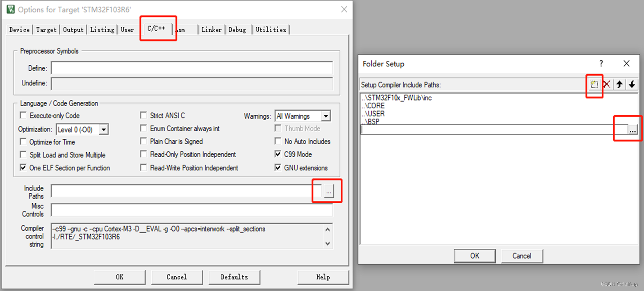Click OK in Options for Target dialog
Viewport: 644px width, 291px height.
pyautogui.click(x=120, y=277)
